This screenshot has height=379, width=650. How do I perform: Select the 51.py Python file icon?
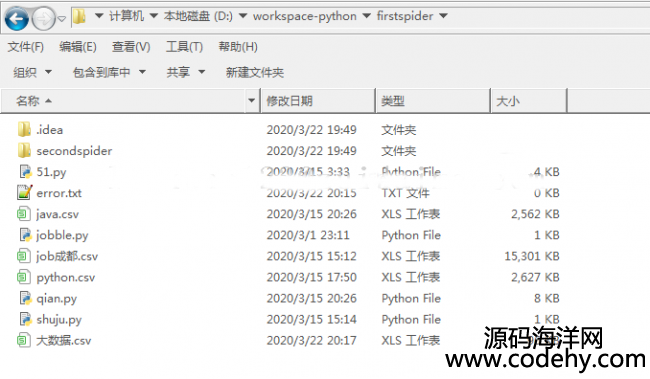click(x=25, y=172)
